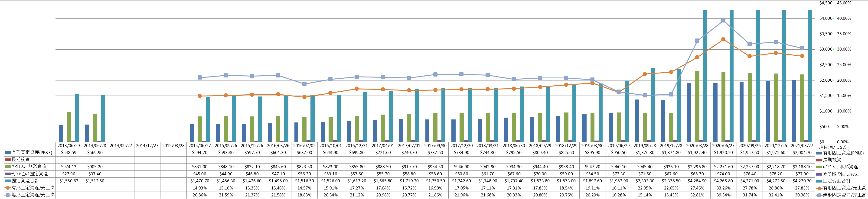Select the 2016/07/02 date column header
The image size is (868, 199).
pos(304,145)
